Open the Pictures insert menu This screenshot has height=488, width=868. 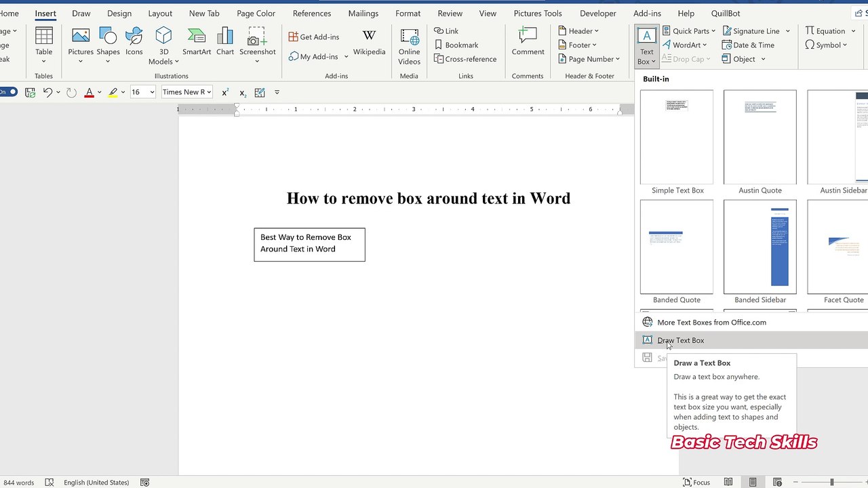[81, 45]
